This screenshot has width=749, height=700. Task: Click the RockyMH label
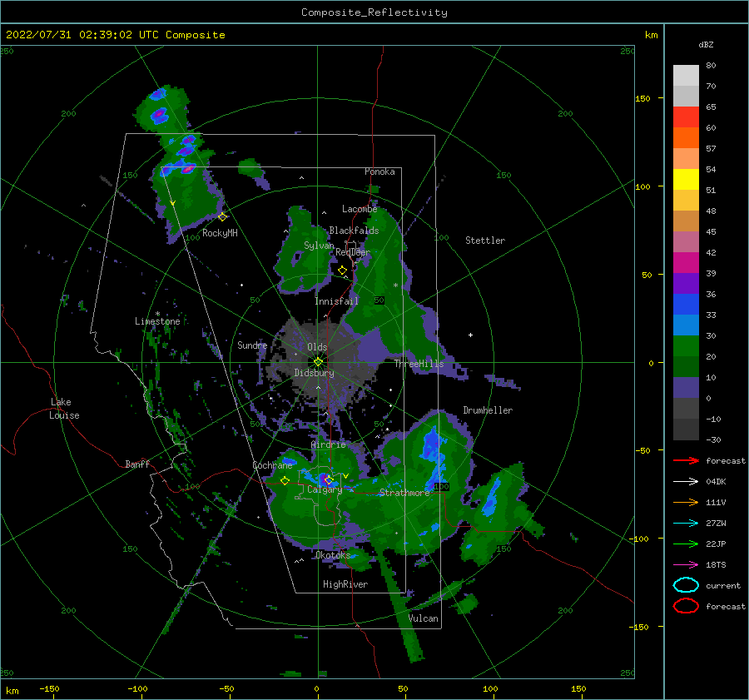pos(220,233)
